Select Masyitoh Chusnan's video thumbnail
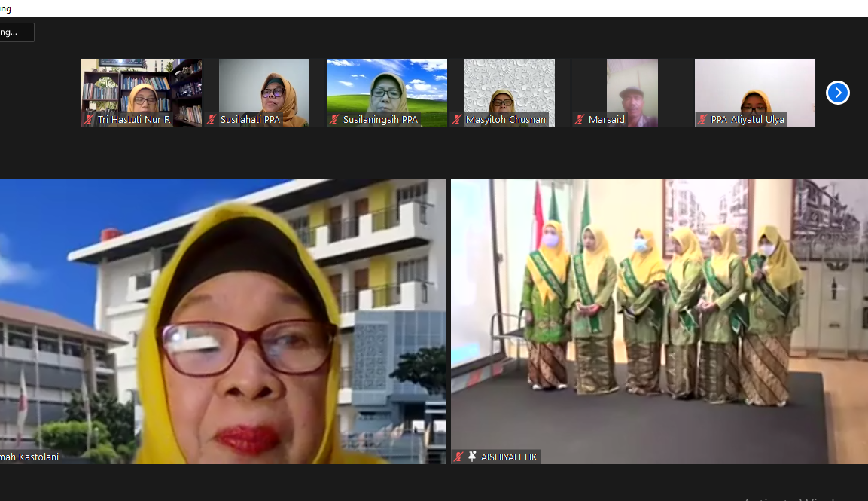Image resolution: width=868 pixels, height=501 pixels. point(509,87)
